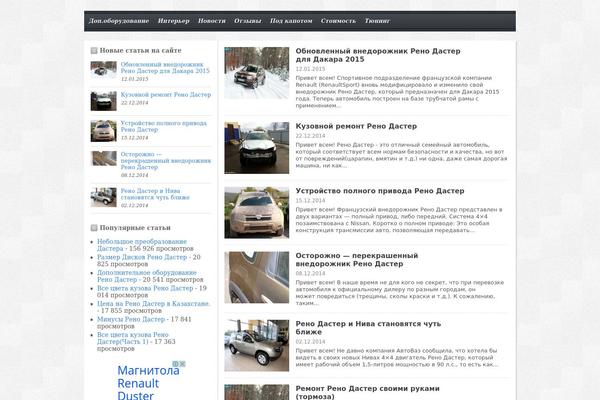Open popular link Цена на Рено Дастер в Казахстане
Viewport: 600px width, 400px height.
154,304
